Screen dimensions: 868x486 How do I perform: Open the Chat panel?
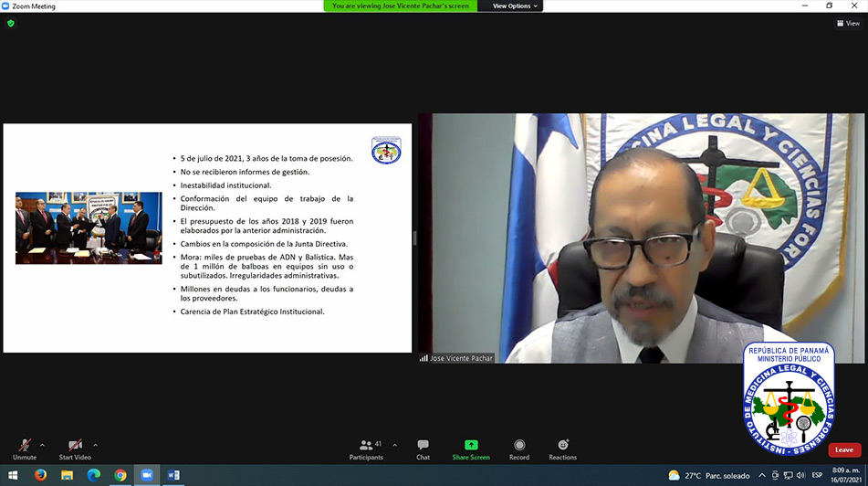(x=423, y=449)
